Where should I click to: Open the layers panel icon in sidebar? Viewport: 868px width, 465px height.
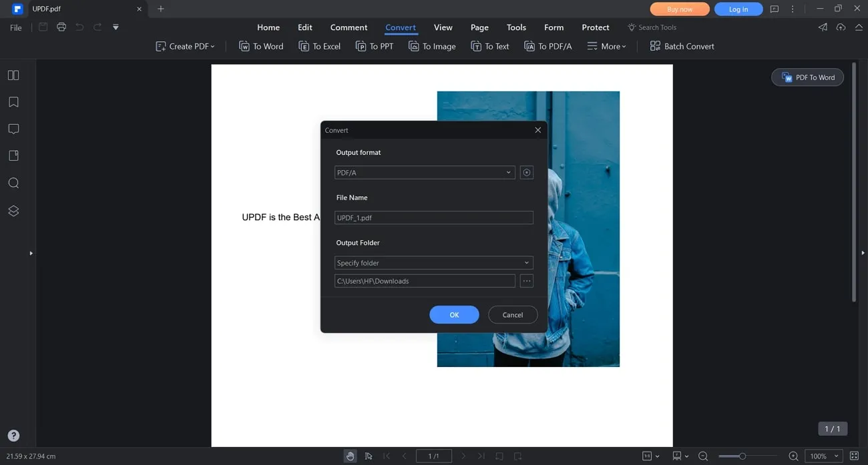13,211
